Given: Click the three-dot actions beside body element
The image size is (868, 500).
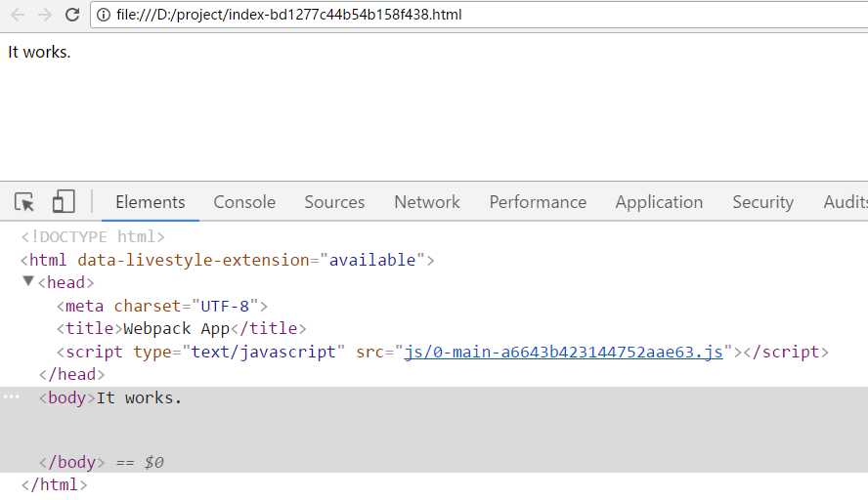Looking at the screenshot, I should 11,397.
